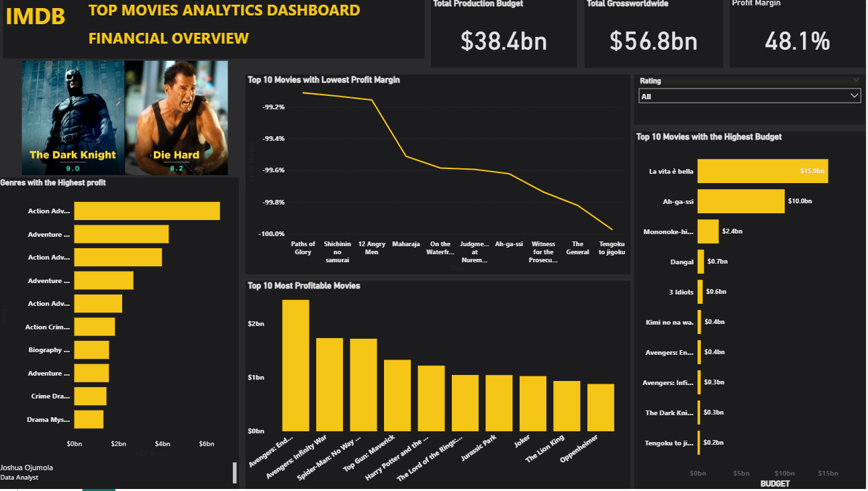Click the Avengers: Endgame profit bar
The width and height of the screenshot is (868, 491).
tap(297, 366)
